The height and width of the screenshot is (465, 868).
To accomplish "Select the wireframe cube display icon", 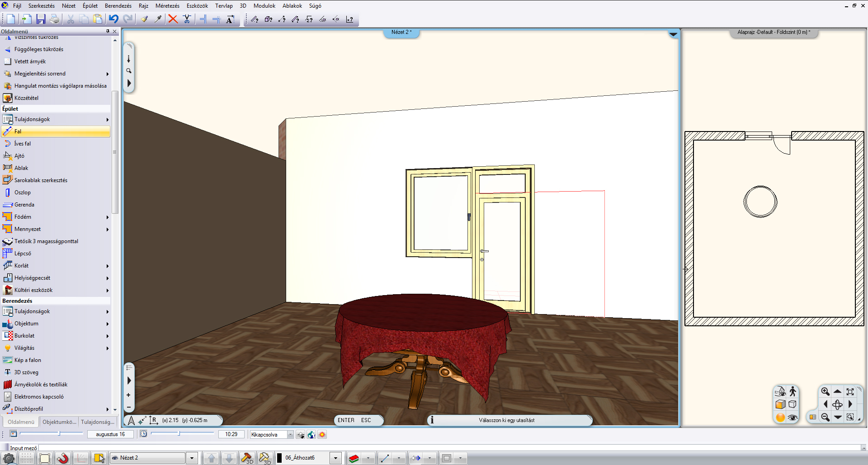I will point(793,404).
